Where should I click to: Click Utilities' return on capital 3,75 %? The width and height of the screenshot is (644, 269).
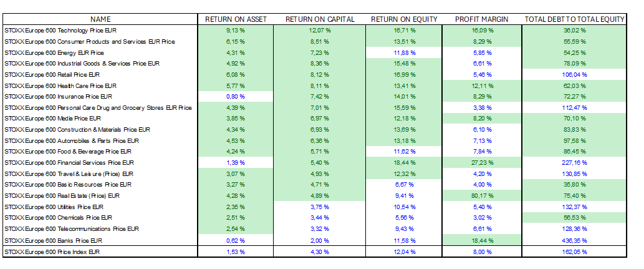320,207
